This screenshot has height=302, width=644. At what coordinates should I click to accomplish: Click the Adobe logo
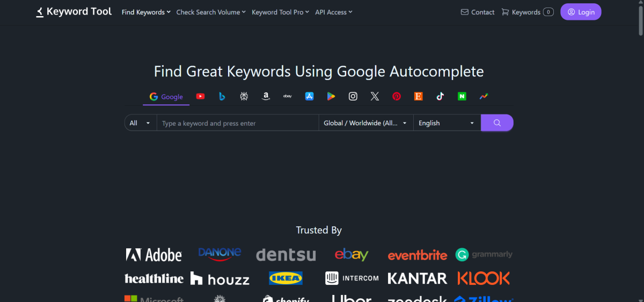click(x=154, y=255)
